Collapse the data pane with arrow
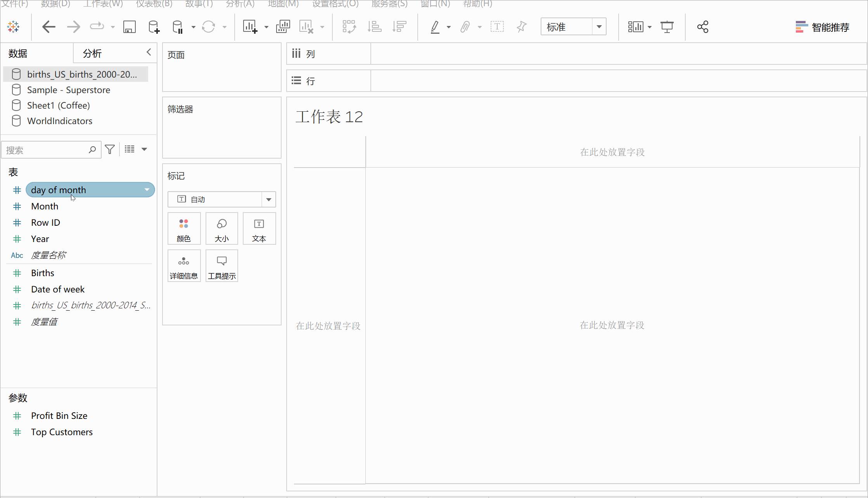 tap(149, 52)
